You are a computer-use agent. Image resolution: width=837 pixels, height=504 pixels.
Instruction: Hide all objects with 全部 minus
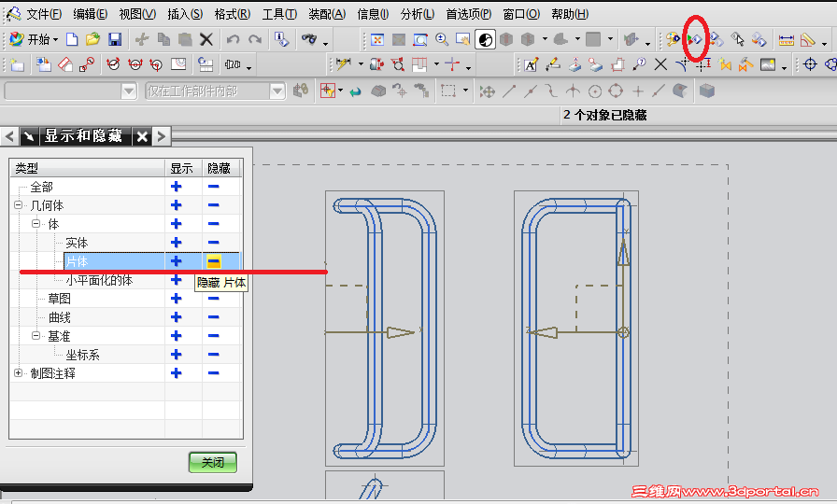(x=214, y=187)
